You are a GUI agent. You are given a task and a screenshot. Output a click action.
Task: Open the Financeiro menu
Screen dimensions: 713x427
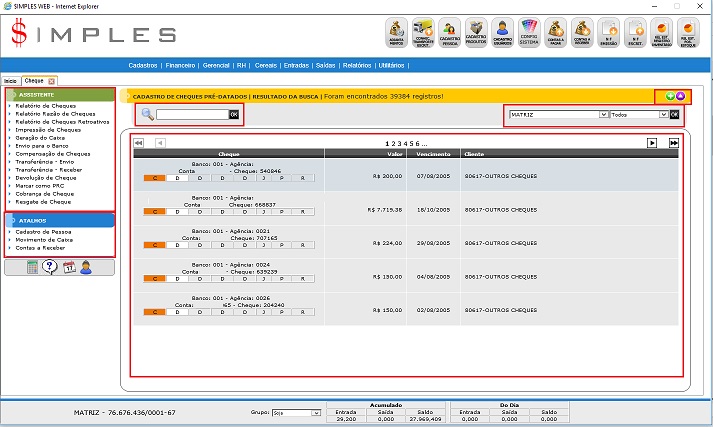pyautogui.click(x=180, y=65)
